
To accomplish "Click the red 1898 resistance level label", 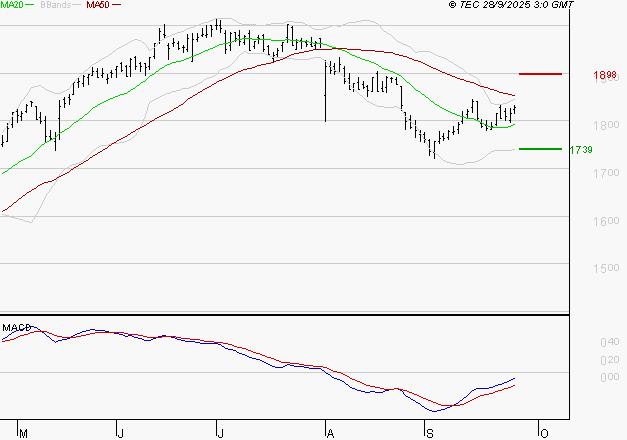I will click(605, 75).
